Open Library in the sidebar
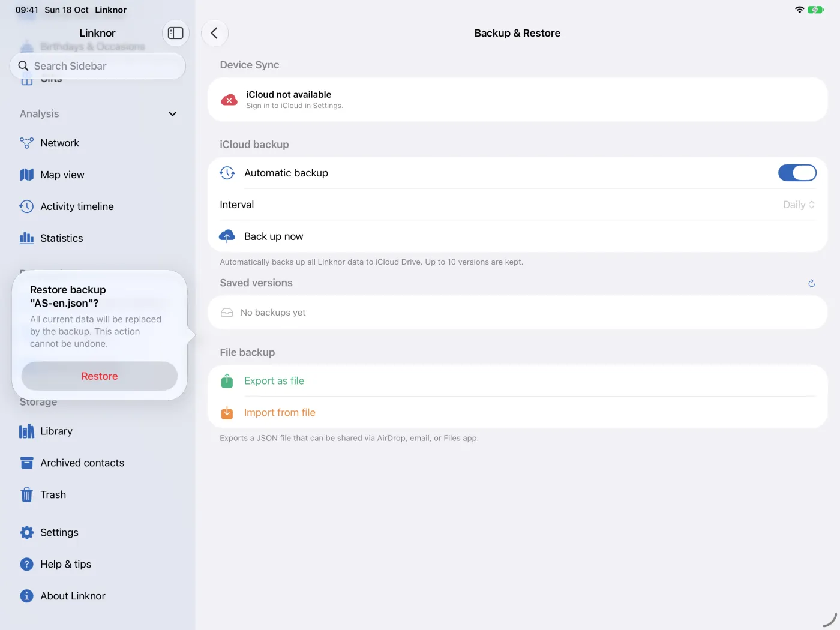The height and width of the screenshot is (630, 840). (99, 431)
